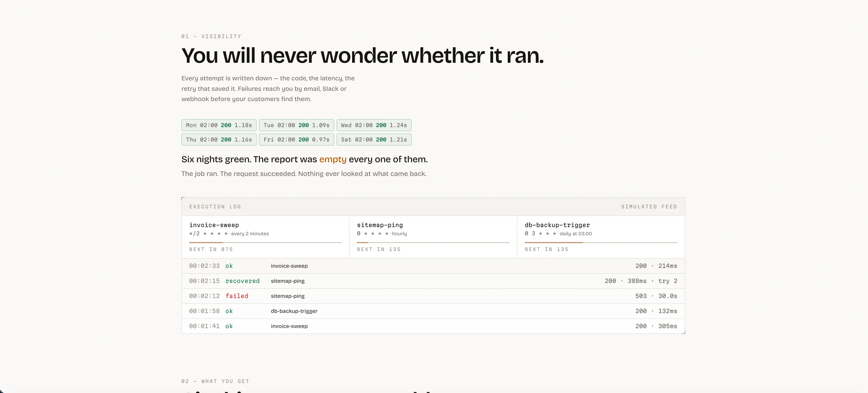Click the invoice-sweep countdown progress bar
The image size is (868, 393).
click(266, 242)
